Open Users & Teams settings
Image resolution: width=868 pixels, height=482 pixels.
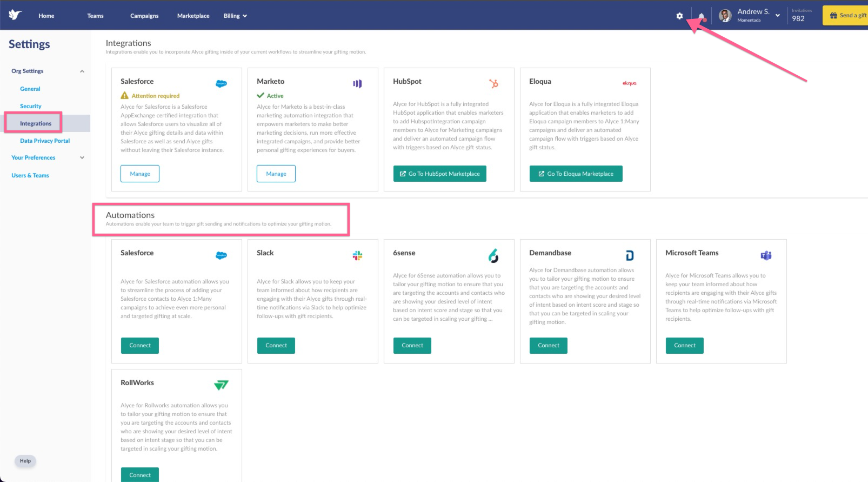pos(30,175)
